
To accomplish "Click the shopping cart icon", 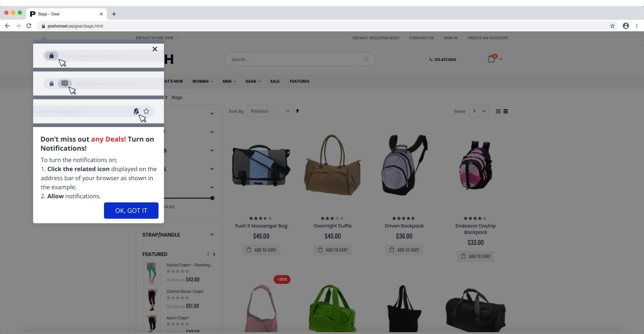I will [491, 59].
